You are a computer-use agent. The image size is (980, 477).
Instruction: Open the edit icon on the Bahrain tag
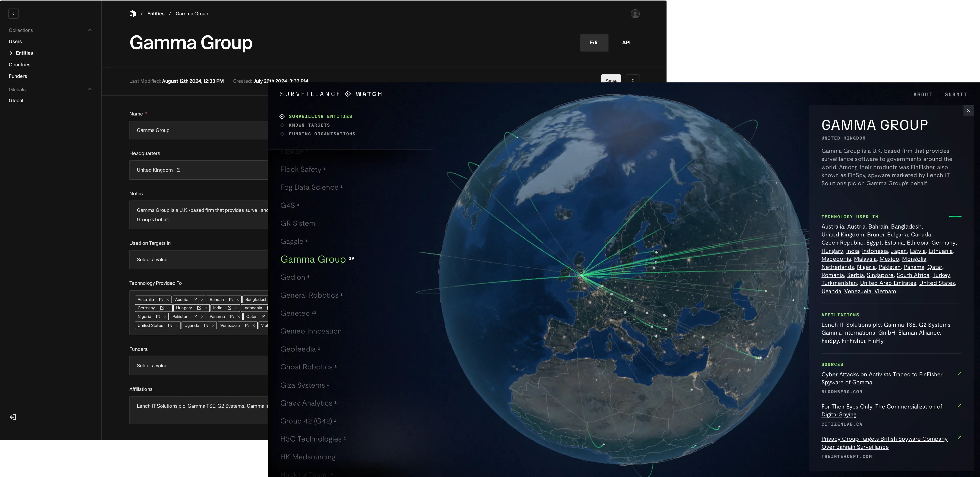[x=231, y=300]
